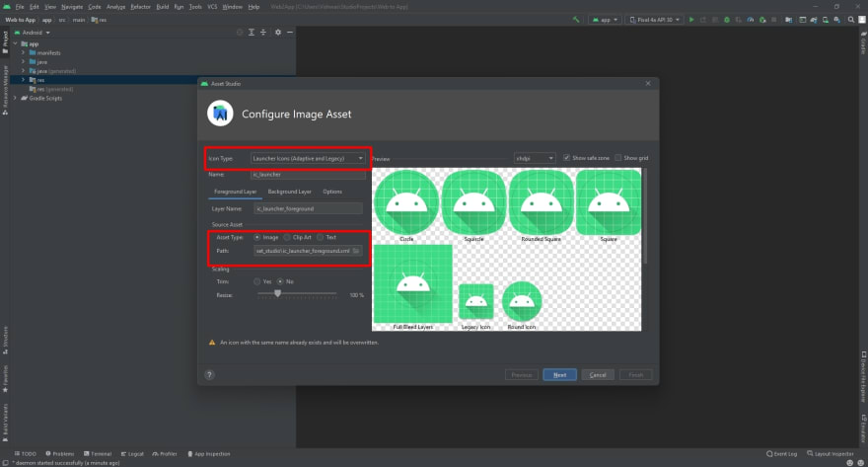
Task: Open Device File Explorer side tab
Action: [863, 376]
